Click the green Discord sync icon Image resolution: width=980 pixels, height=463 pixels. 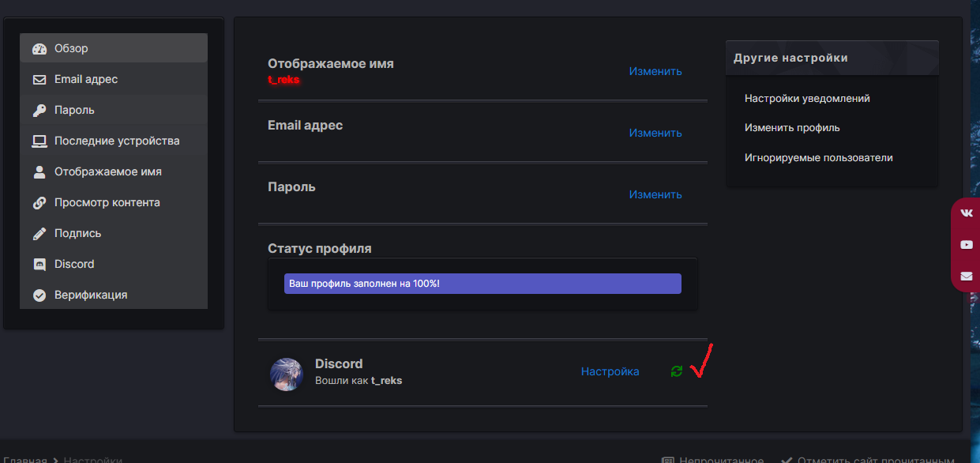[x=676, y=371]
